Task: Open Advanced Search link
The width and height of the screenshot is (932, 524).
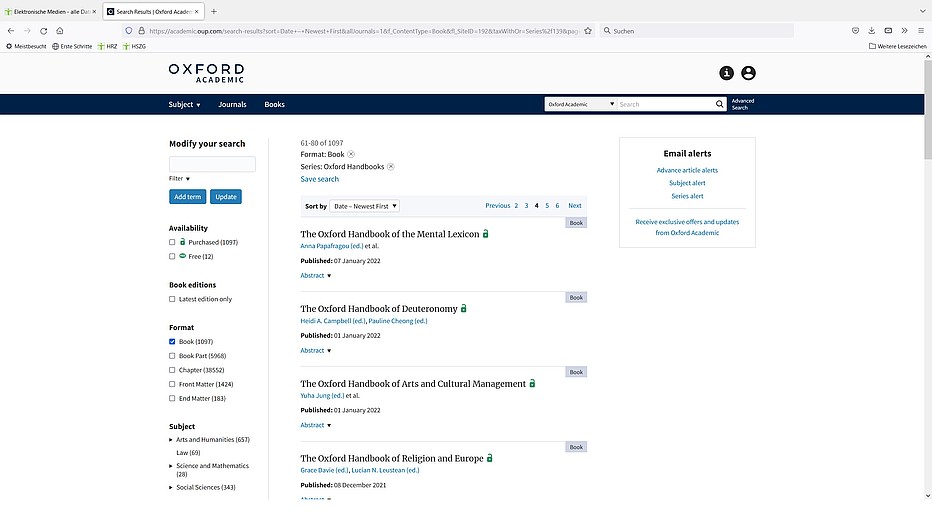Action: [x=743, y=105]
